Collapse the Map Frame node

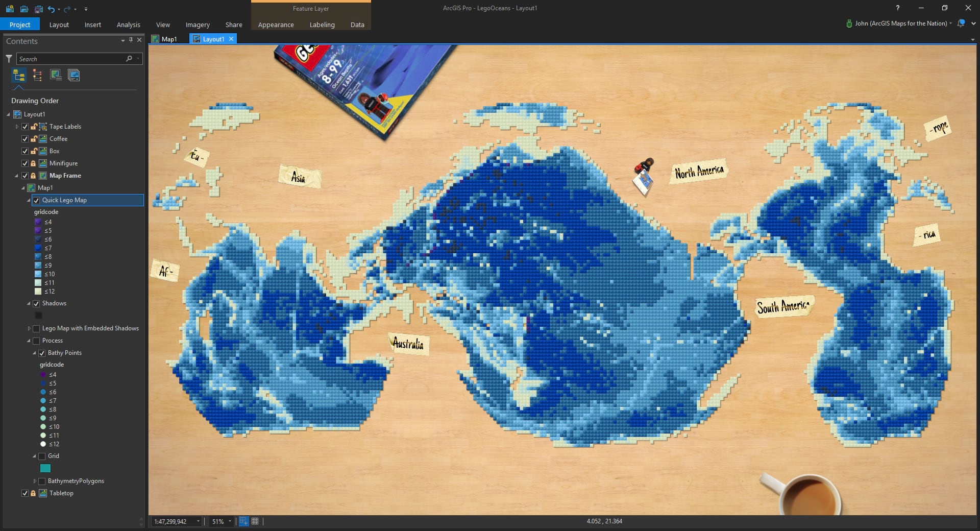tap(16, 175)
